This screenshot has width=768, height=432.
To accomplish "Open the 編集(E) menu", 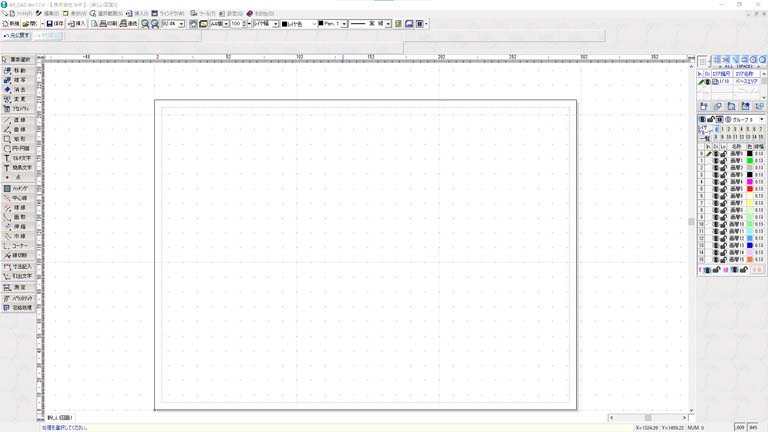I will [x=48, y=13].
